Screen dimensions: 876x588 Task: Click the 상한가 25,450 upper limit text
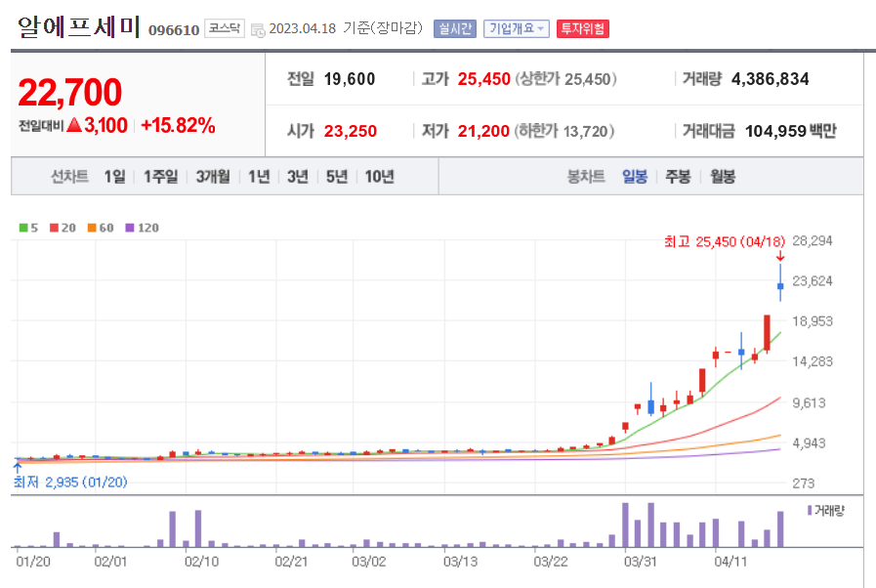[565, 79]
